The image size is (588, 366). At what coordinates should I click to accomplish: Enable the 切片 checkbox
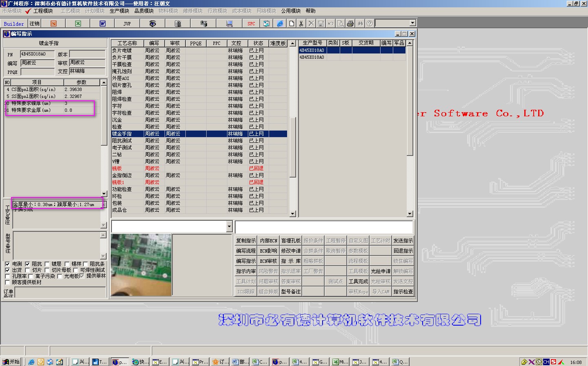(27, 270)
